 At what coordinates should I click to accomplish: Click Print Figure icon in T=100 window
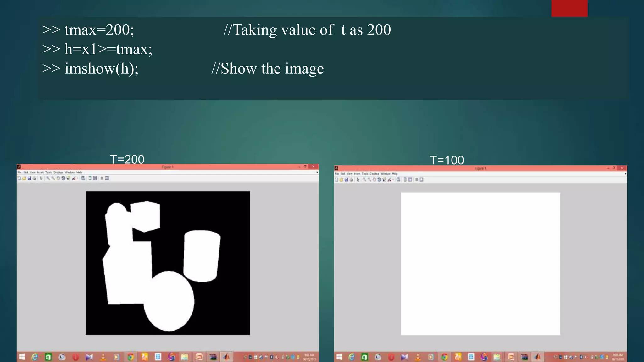point(351,179)
